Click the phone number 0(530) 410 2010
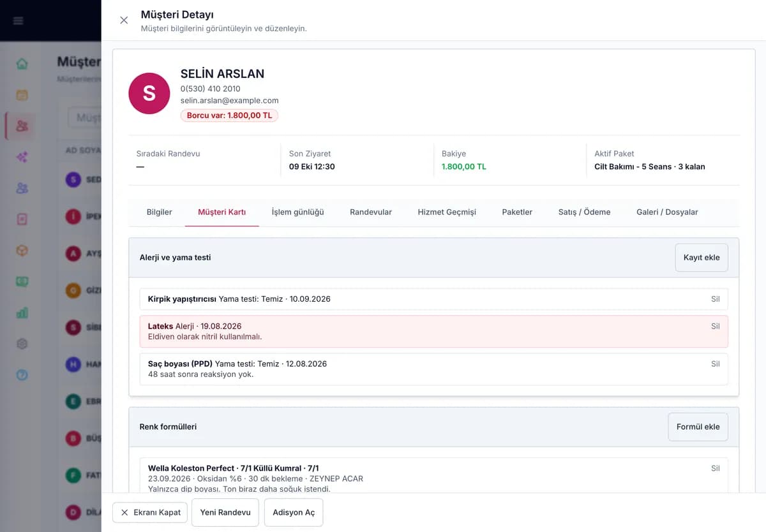 click(x=211, y=89)
